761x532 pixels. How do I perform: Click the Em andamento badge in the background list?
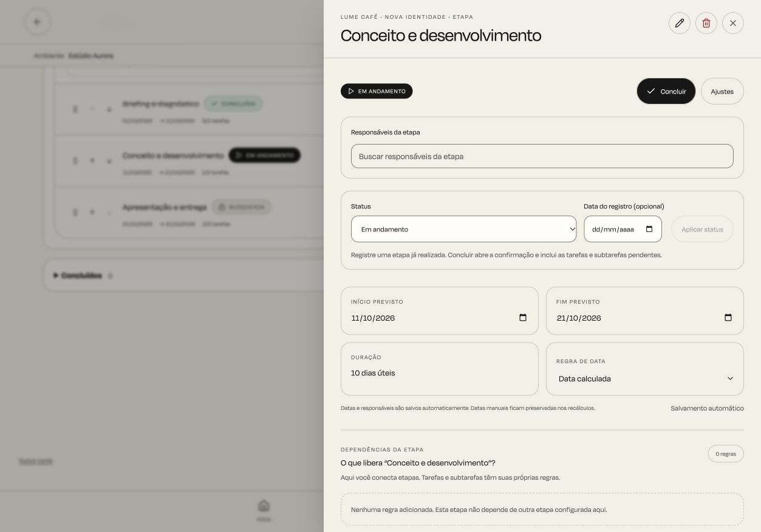(264, 155)
